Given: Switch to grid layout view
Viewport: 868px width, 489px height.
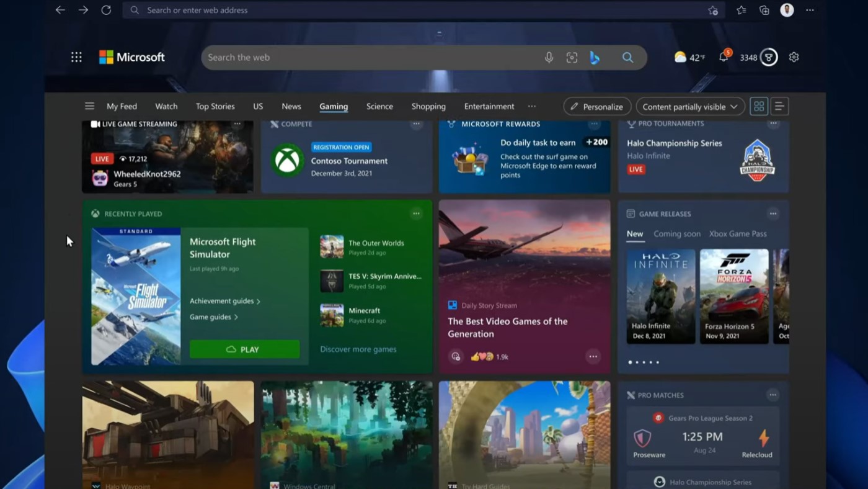Looking at the screenshot, I should 759,106.
